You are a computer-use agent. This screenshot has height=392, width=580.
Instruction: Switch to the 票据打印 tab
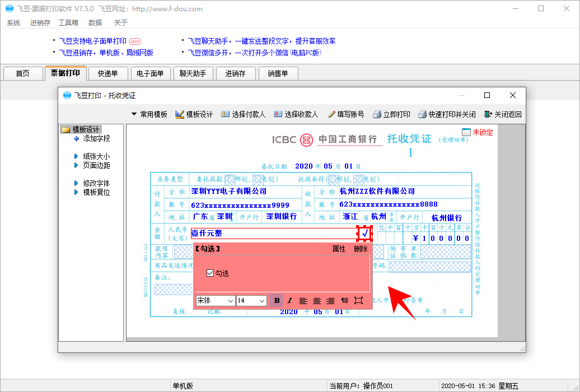[x=66, y=73]
